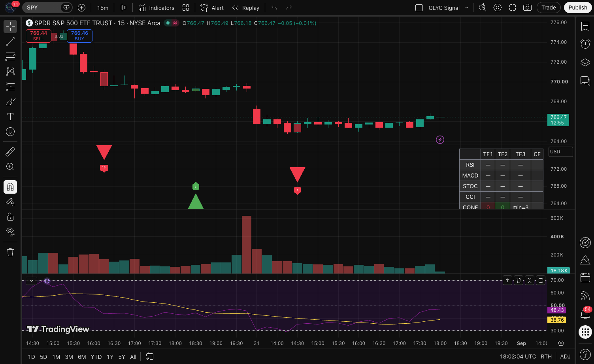The width and height of the screenshot is (594, 364).
Task: Redo the chart action
Action: (289, 8)
